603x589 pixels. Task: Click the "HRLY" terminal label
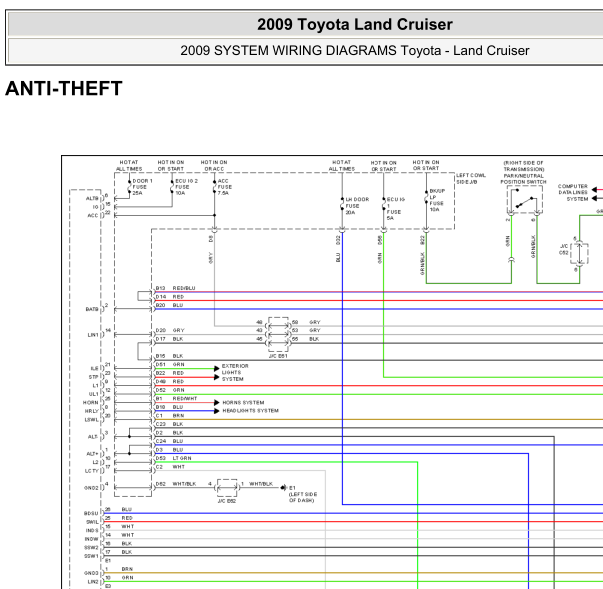92,411
